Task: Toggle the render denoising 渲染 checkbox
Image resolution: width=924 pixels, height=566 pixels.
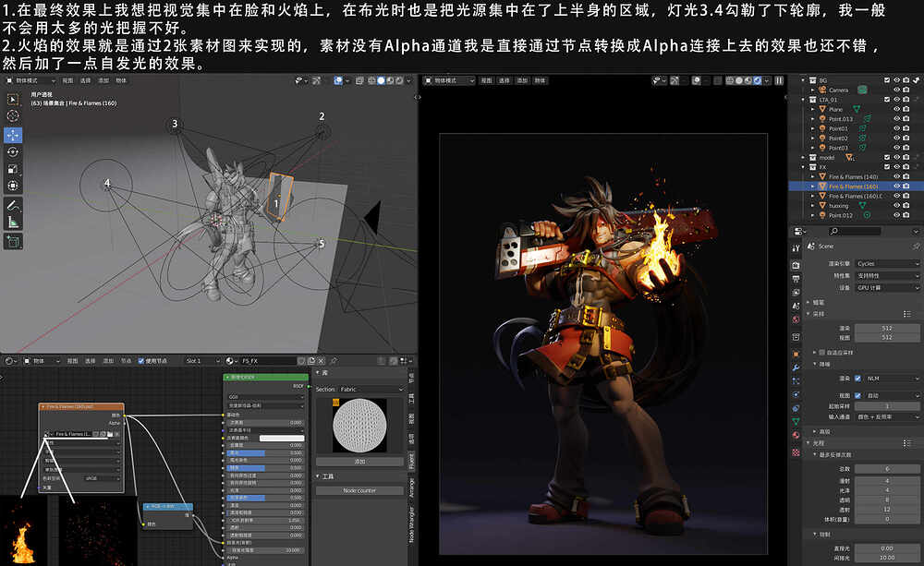Action: pyautogui.click(x=858, y=379)
